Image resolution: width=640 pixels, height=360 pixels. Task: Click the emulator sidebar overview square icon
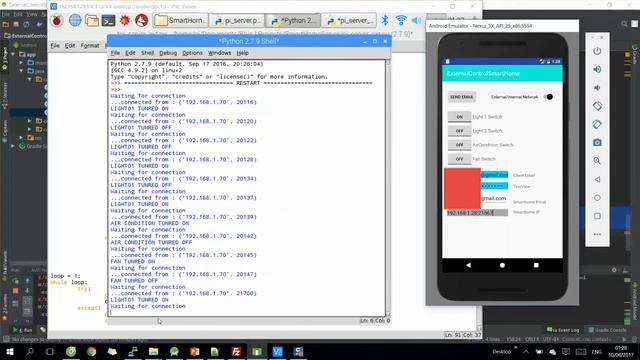597,216
